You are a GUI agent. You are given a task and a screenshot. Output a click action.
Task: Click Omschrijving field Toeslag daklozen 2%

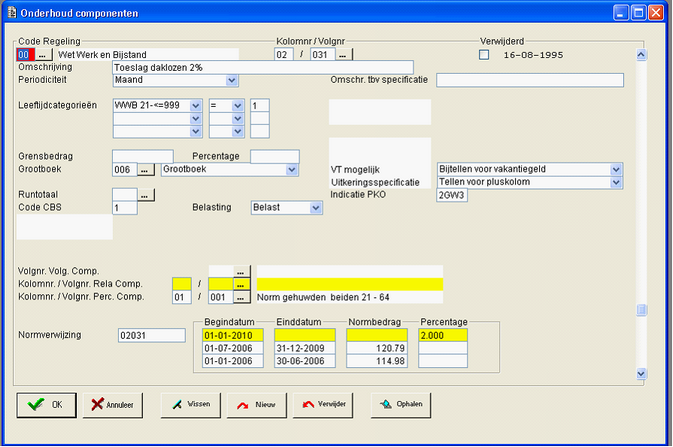tap(263, 67)
